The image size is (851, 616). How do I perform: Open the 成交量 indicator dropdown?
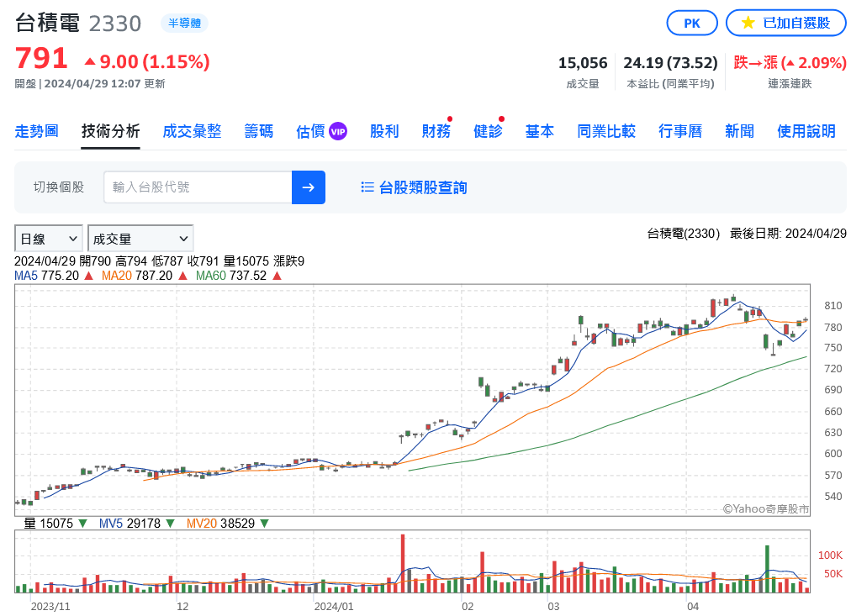click(x=140, y=239)
